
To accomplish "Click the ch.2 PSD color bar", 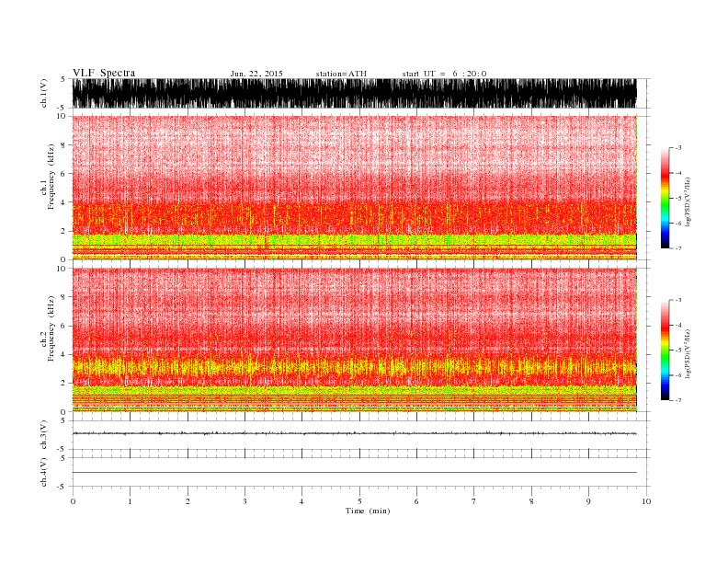I will 665,350.
